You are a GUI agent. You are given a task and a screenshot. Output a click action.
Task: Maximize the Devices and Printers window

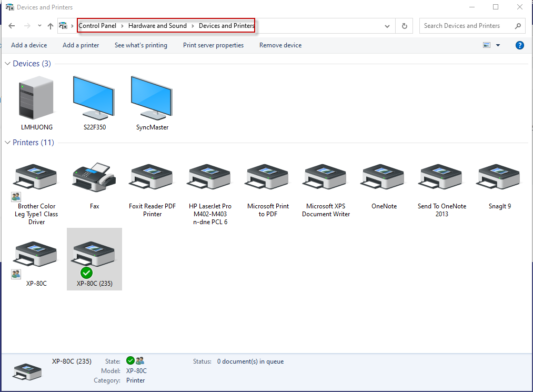click(496, 7)
